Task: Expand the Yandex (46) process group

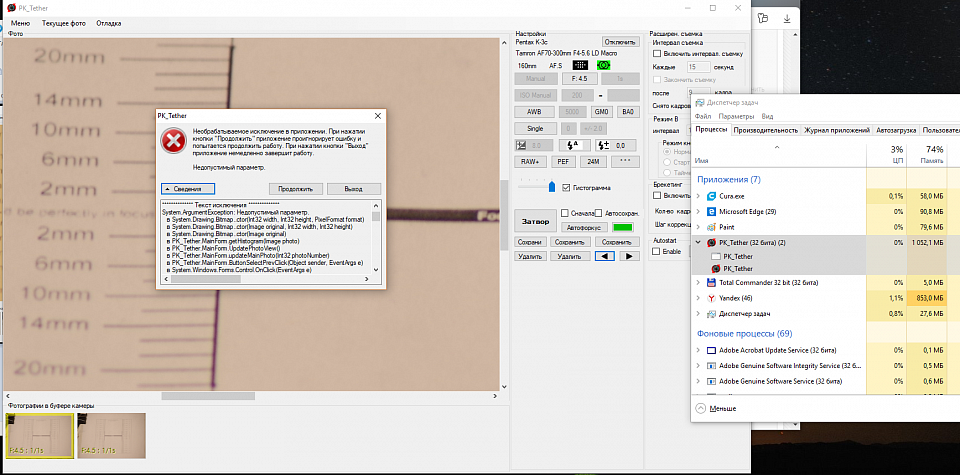Action: 699,298
